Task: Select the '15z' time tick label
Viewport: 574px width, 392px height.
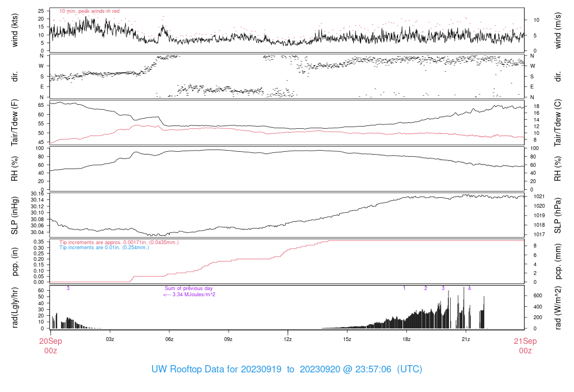Action: pyautogui.click(x=347, y=339)
